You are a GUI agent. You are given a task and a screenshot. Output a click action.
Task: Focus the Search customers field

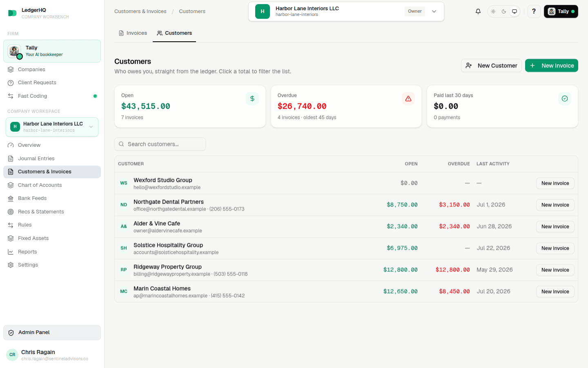(160, 144)
